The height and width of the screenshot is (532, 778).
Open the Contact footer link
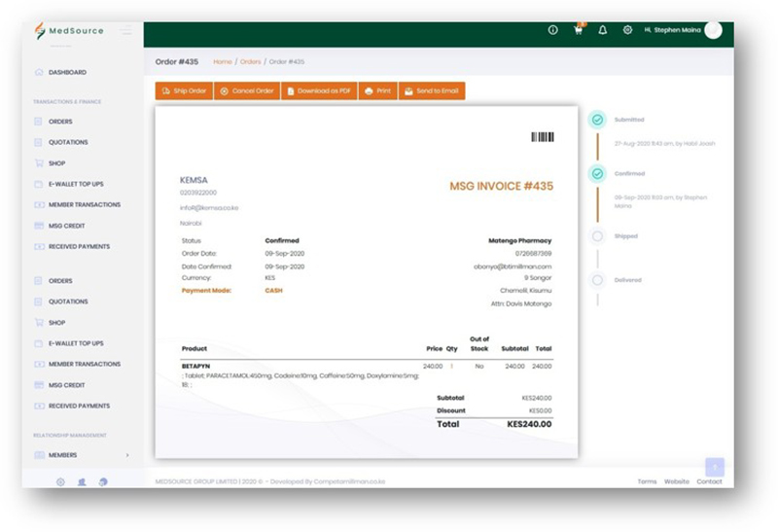(710, 481)
